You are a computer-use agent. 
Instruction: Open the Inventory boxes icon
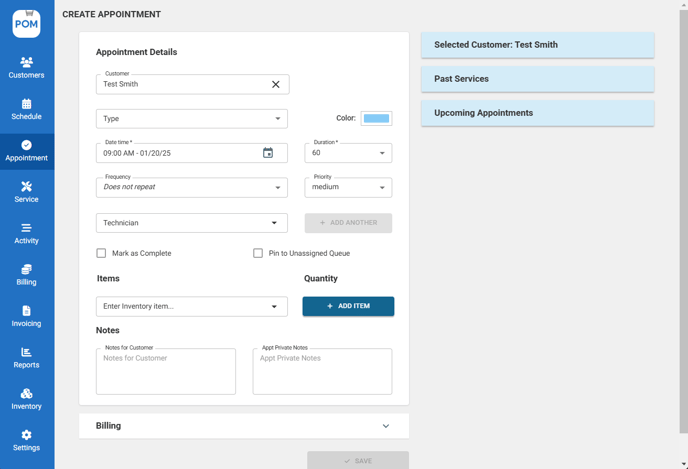pyautogui.click(x=26, y=394)
